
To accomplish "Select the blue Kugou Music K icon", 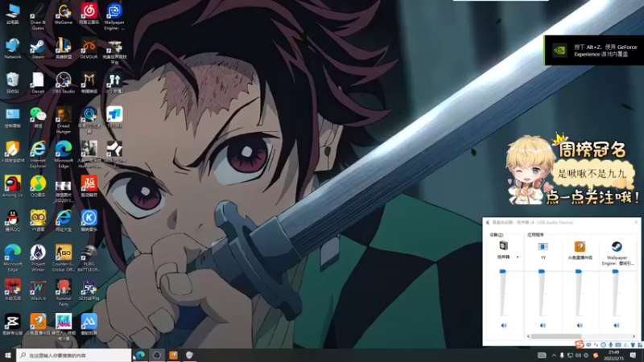I will tap(89, 221).
